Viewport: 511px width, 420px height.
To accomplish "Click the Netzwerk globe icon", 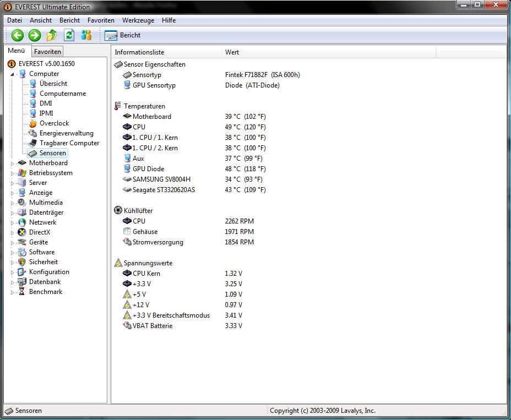I will (22, 222).
